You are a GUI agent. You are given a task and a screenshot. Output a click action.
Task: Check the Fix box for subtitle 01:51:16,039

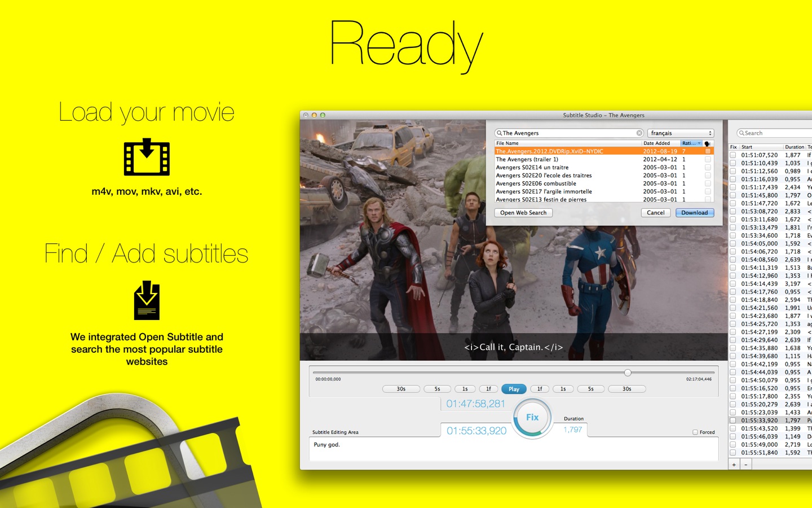pyautogui.click(x=733, y=179)
